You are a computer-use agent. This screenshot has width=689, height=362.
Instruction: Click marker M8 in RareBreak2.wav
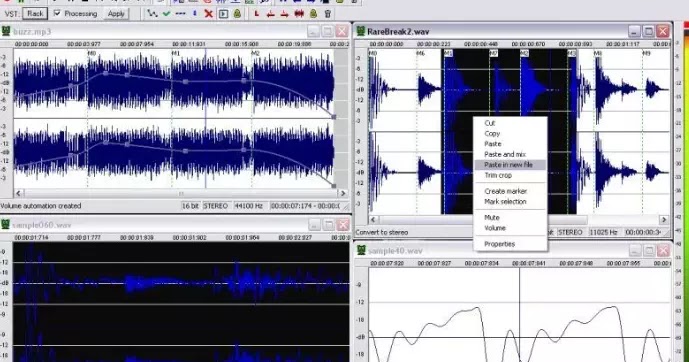tap(598, 53)
